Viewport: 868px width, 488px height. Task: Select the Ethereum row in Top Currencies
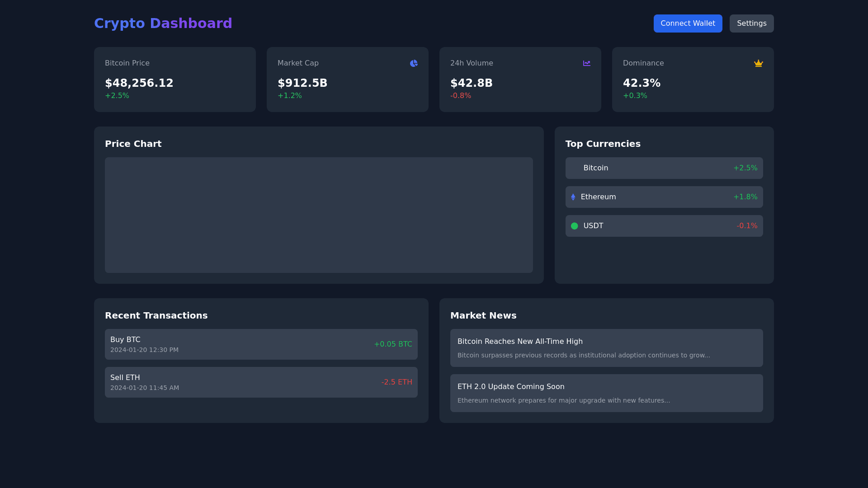coord(664,197)
